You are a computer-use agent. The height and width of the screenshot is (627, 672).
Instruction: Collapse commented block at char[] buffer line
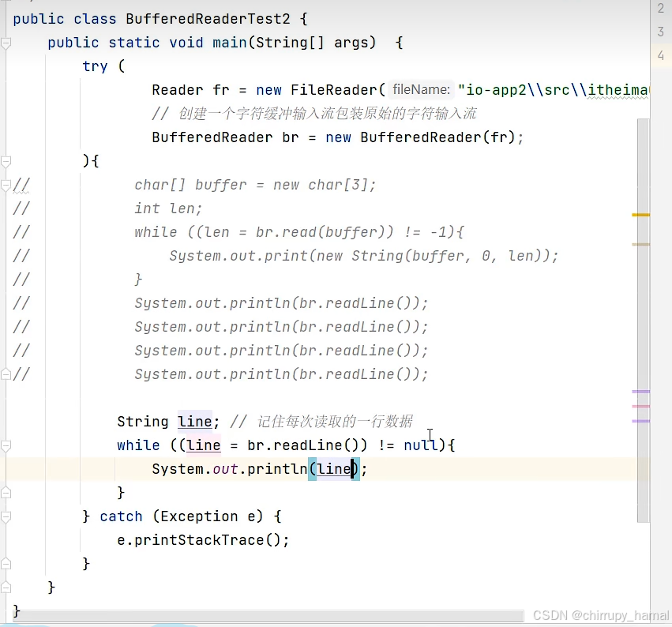point(6,186)
